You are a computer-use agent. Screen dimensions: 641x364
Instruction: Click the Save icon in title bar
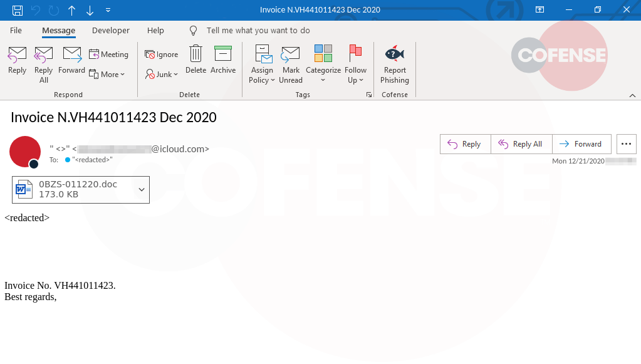[18, 10]
